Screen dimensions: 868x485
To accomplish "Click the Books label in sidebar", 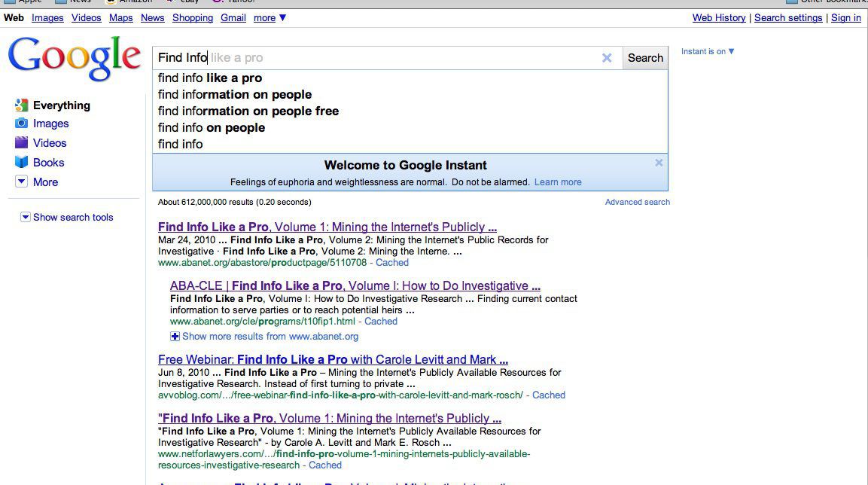I will tap(49, 162).
